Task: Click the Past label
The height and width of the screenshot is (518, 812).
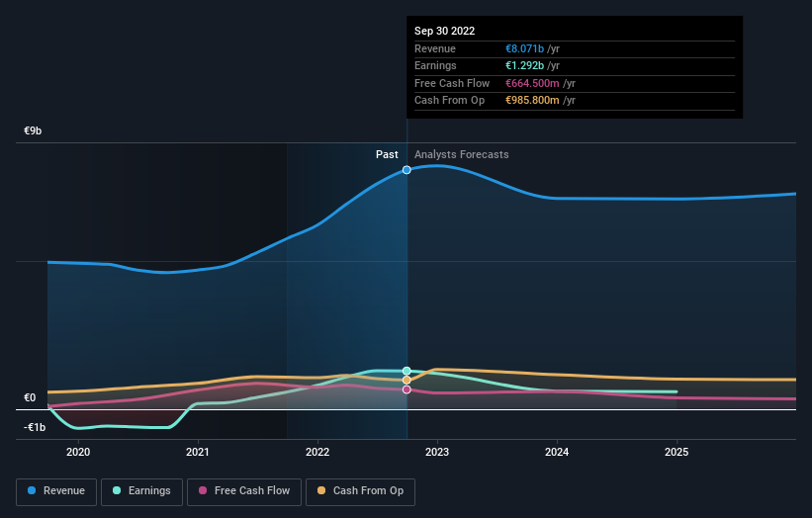Action: pos(387,155)
